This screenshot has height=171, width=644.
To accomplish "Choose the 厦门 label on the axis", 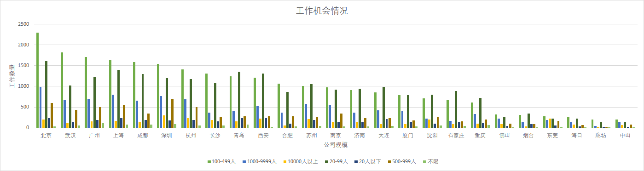I will pyautogui.click(x=408, y=136).
